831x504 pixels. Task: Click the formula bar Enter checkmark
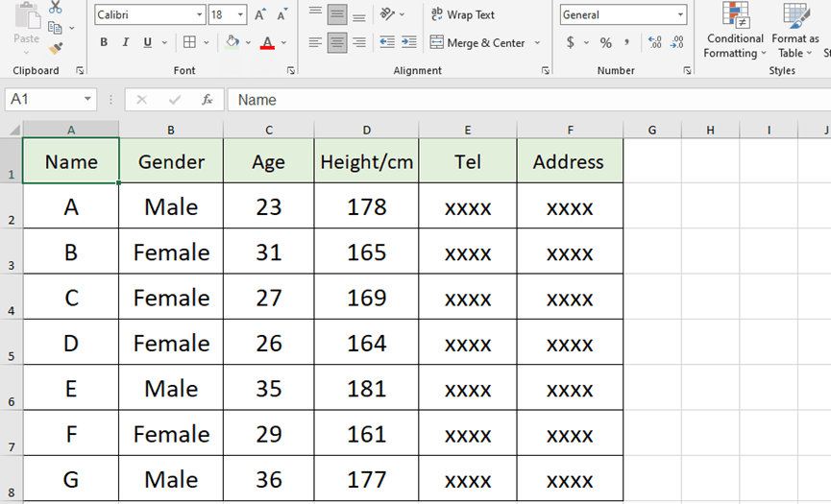coord(174,100)
